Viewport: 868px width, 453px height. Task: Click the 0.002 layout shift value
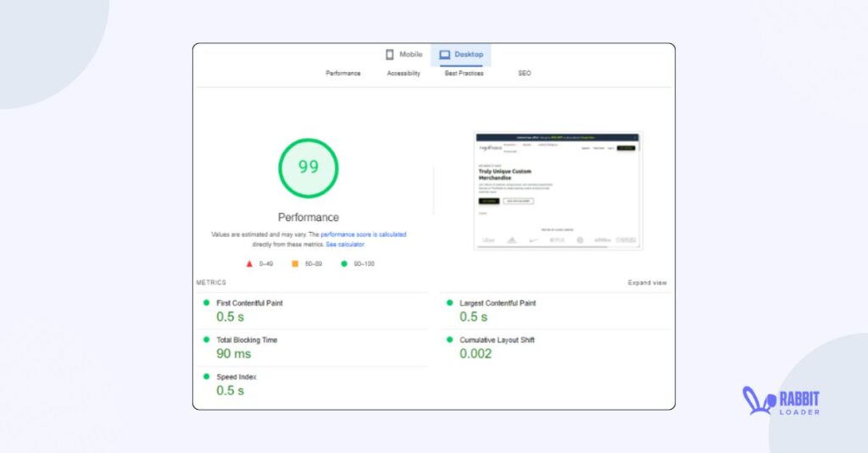click(476, 354)
